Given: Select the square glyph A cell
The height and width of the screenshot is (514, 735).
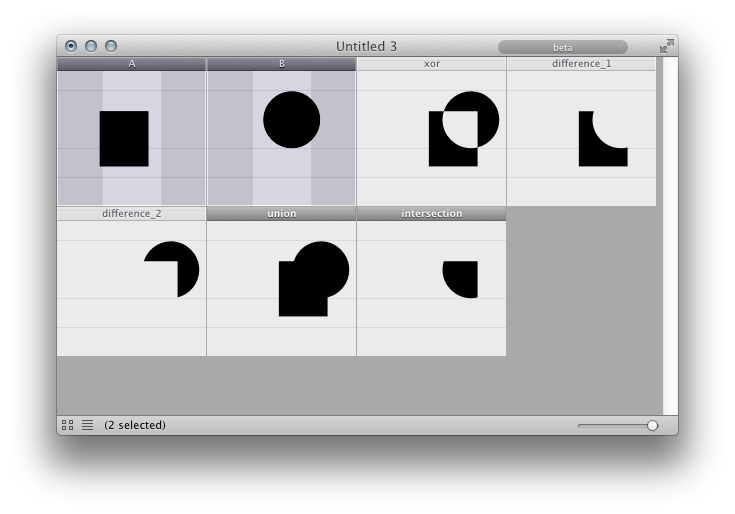Looking at the screenshot, I should [132, 138].
